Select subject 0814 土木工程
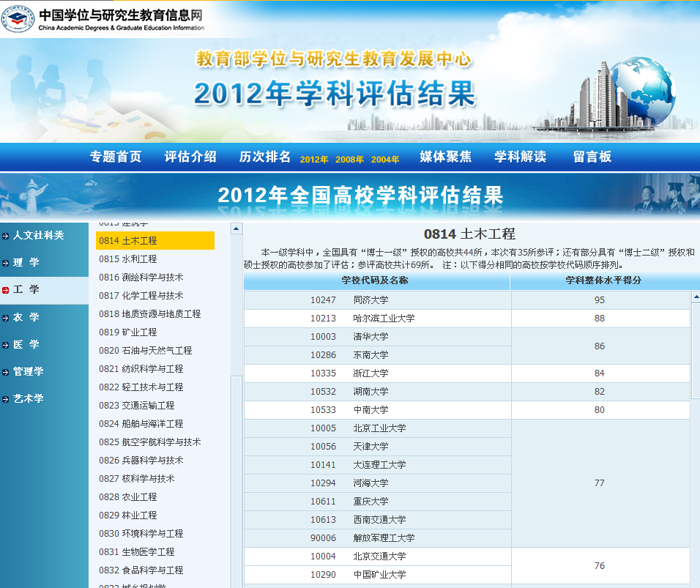This screenshot has height=588, width=700. (x=155, y=241)
